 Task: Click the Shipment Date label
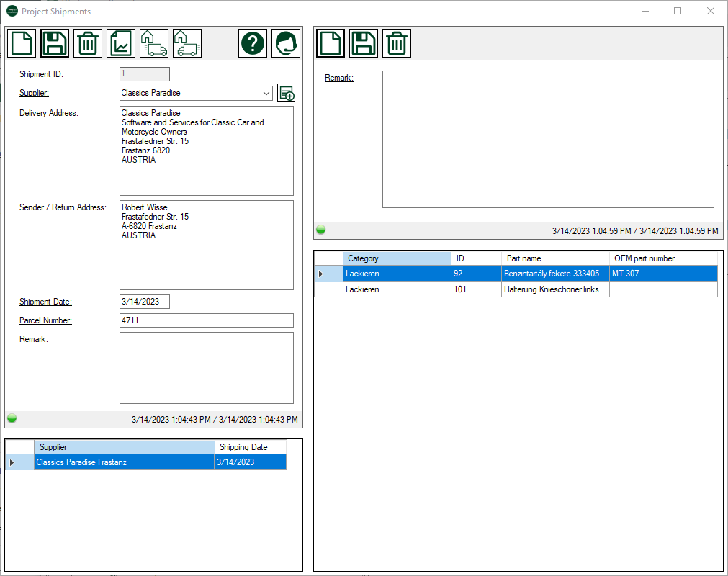tap(45, 302)
